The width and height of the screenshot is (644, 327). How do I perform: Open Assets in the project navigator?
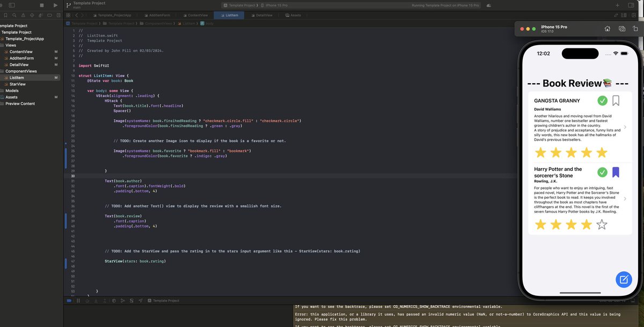tap(11, 97)
